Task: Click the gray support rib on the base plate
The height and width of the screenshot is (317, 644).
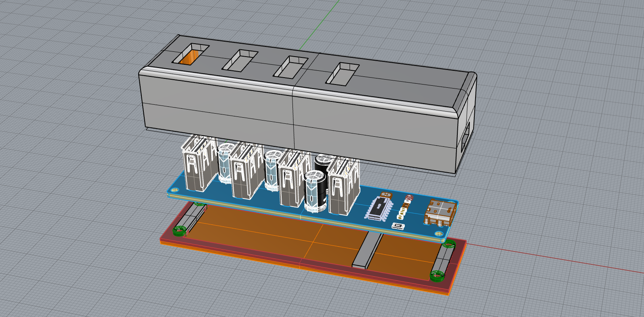Action: (367, 251)
